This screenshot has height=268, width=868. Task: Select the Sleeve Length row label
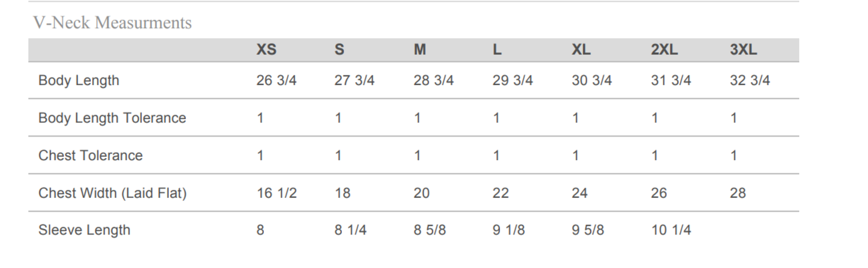coord(84,230)
